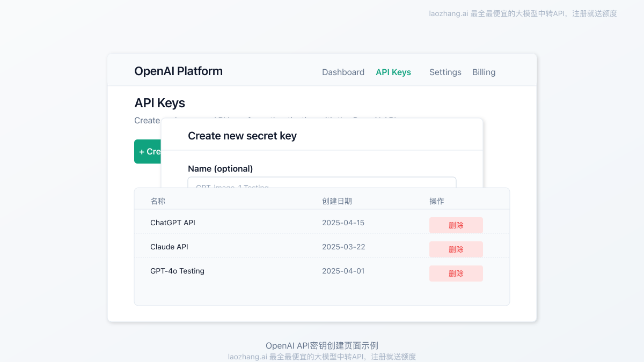Select the Claude API row name
The width and height of the screenshot is (644, 362).
(x=169, y=247)
